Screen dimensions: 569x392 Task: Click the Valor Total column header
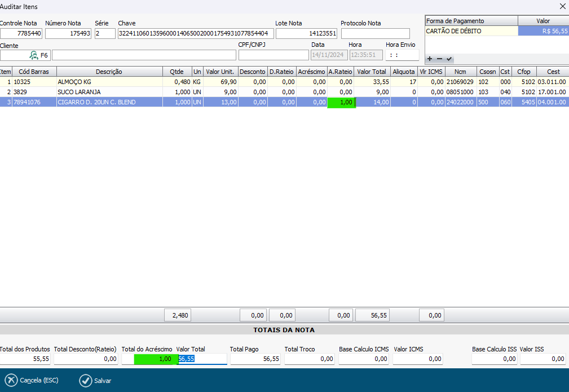[372, 72]
